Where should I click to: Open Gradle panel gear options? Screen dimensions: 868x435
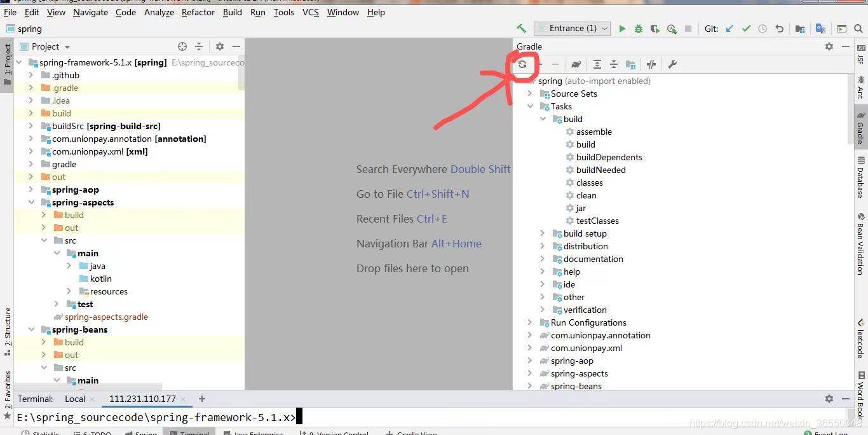(829, 46)
